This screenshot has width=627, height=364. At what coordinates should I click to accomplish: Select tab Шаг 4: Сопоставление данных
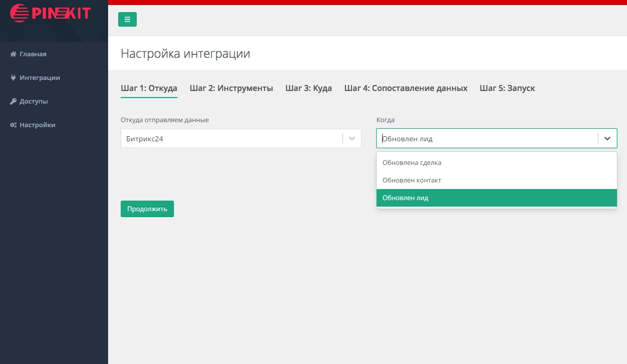coord(406,88)
